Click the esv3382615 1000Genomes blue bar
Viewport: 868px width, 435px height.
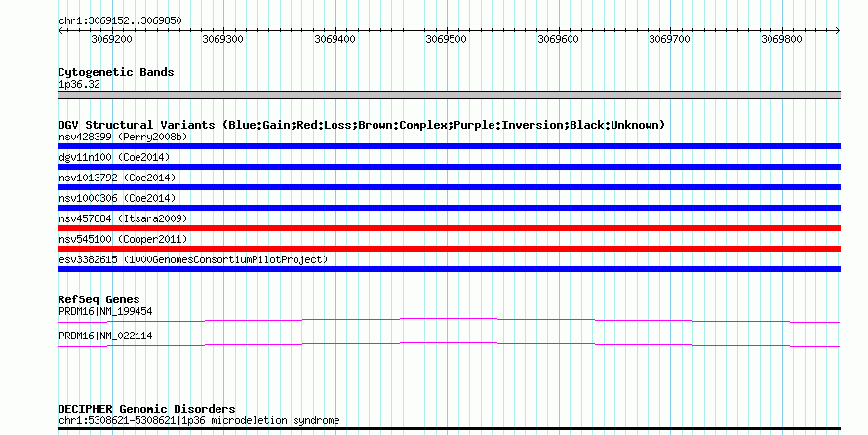(449, 269)
